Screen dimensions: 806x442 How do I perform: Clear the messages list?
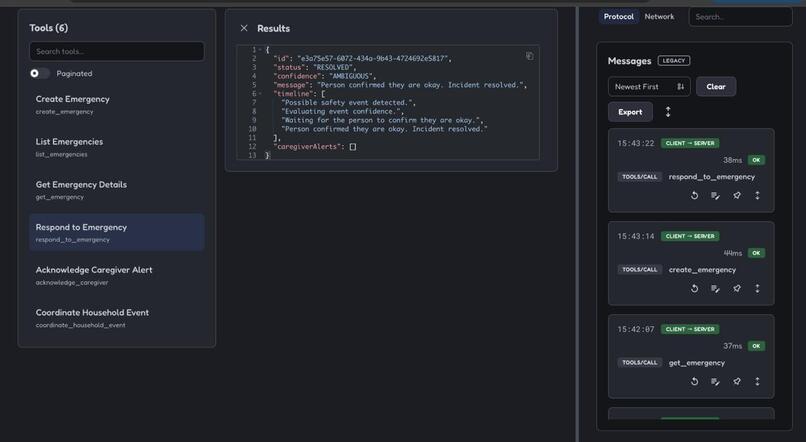(716, 87)
